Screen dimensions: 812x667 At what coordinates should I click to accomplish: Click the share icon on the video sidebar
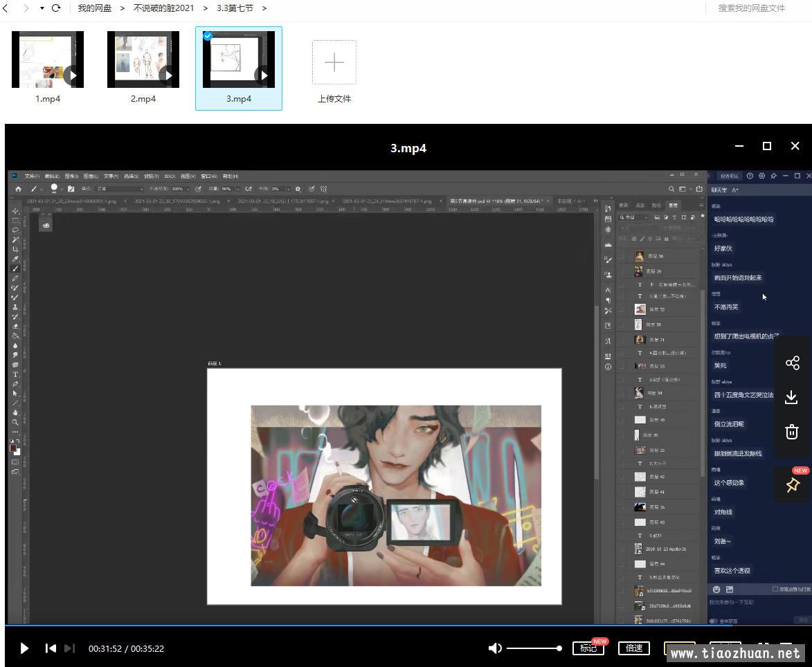[793, 363]
